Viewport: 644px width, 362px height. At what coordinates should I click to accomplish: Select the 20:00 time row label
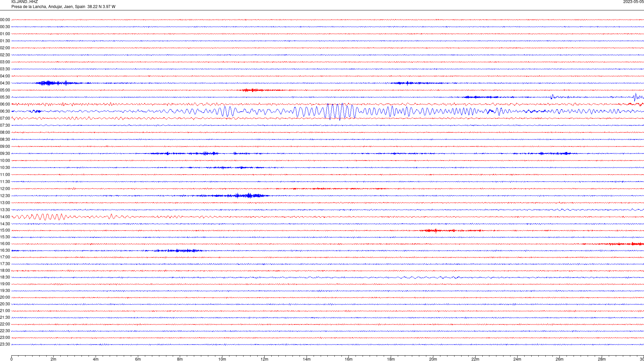click(x=5, y=297)
